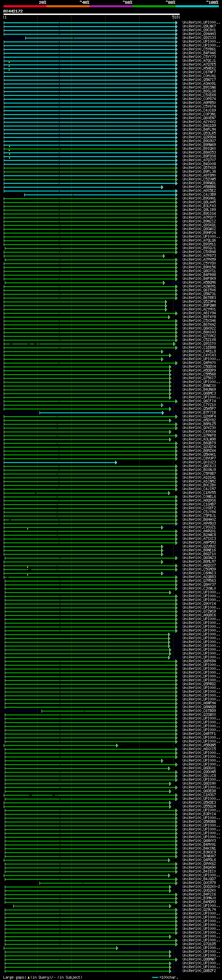Select the UniRef100_C4J3B9 label

click(x=199, y=194)
